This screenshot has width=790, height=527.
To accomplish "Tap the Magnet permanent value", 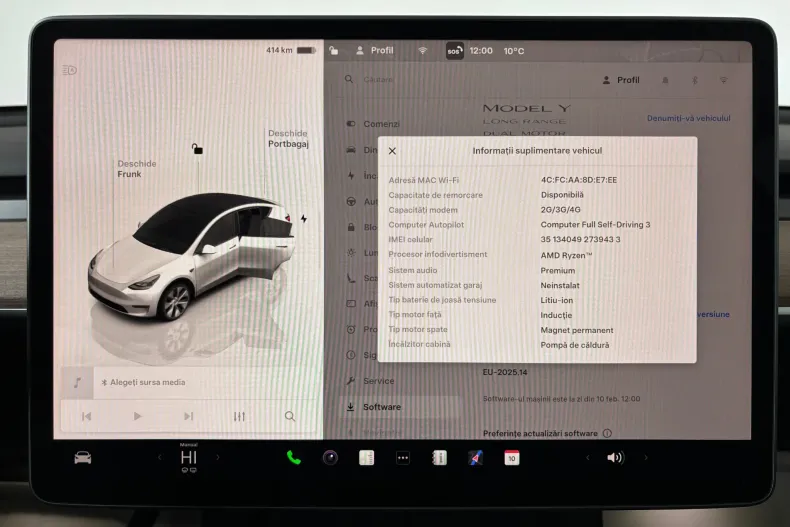I will pos(577,330).
